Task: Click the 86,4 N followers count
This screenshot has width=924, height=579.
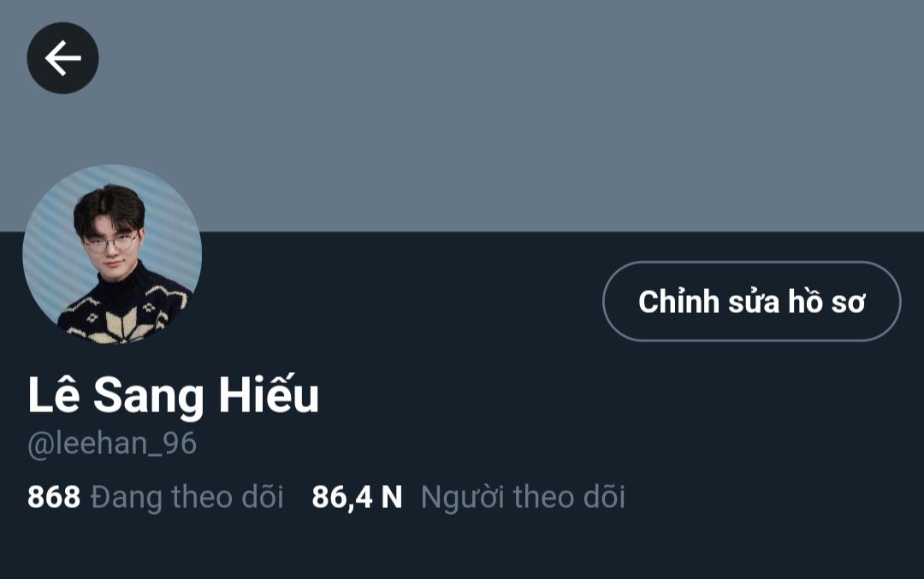Action: pyautogui.click(x=357, y=497)
